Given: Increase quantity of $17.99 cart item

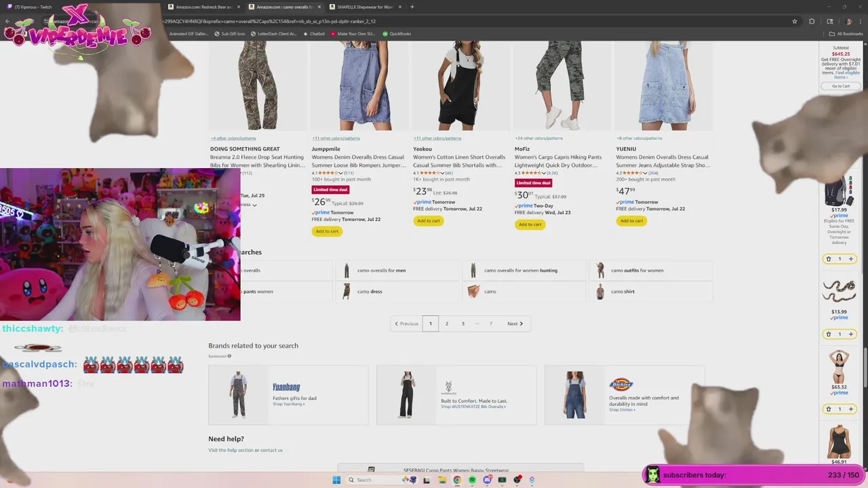Looking at the screenshot, I should [851, 259].
